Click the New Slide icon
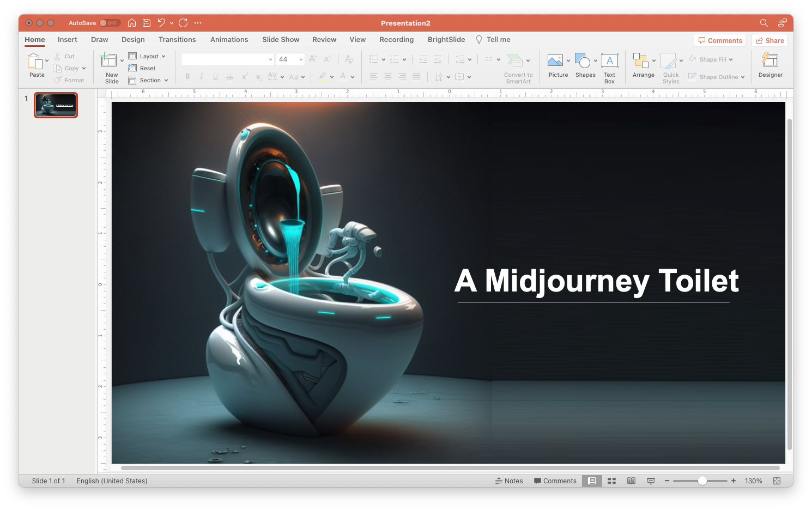 109,60
